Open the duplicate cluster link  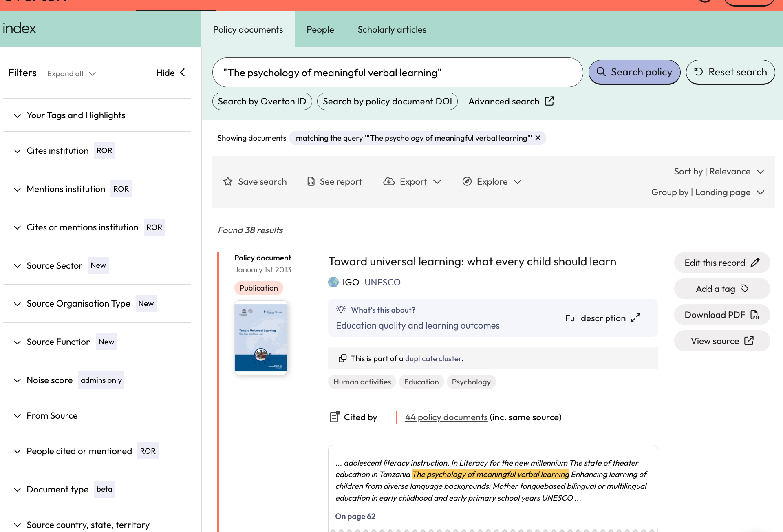pyautogui.click(x=433, y=358)
